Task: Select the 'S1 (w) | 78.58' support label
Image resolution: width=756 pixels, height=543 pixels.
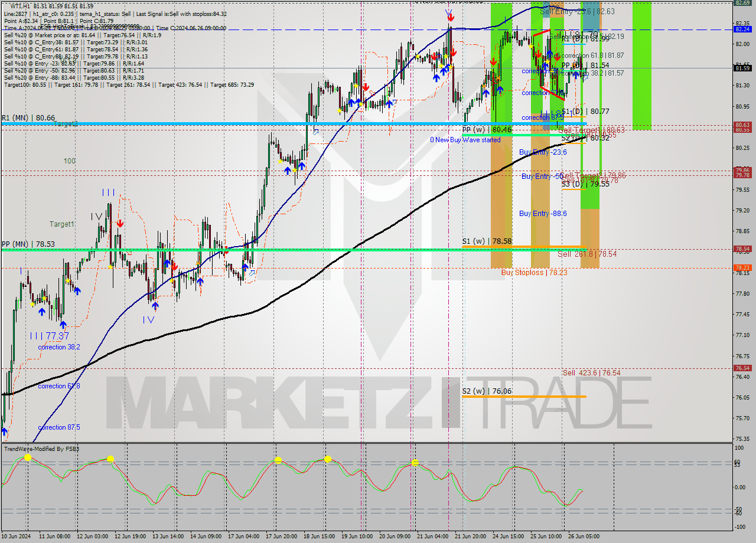Action: (x=487, y=241)
